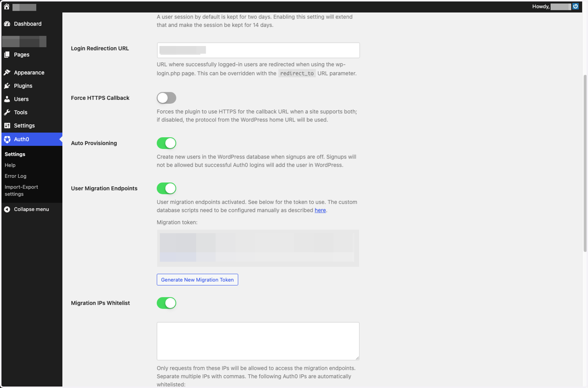Click the 'Migration token:' caption
The height and width of the screenshot is (388, 588).
pos(177,222)
